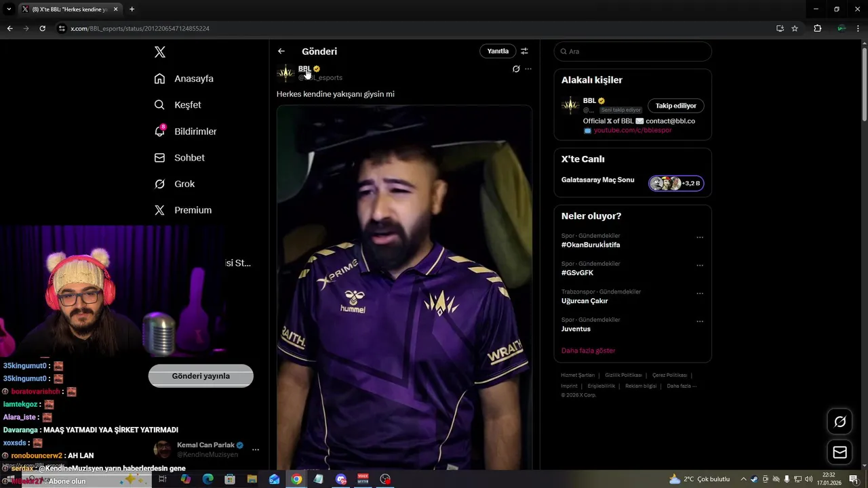This screenshot has width=868, height=488.
Task: Open the Juventus trend
Action: point(576,329)
